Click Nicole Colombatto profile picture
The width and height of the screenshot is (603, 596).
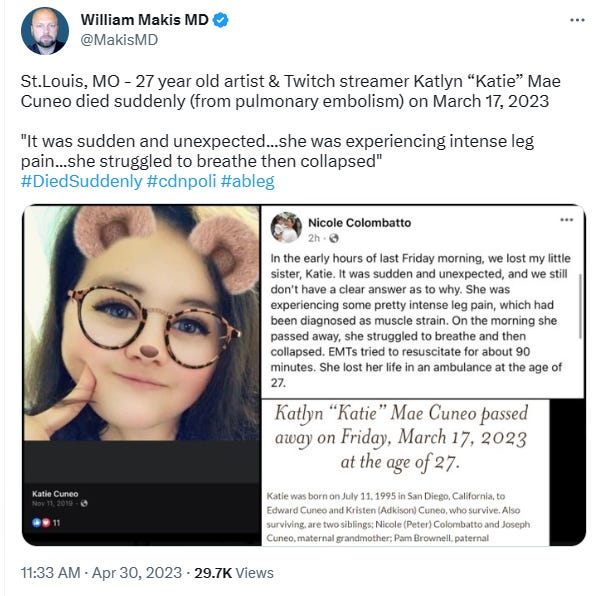pyautogui.click(x=286, y=228)
